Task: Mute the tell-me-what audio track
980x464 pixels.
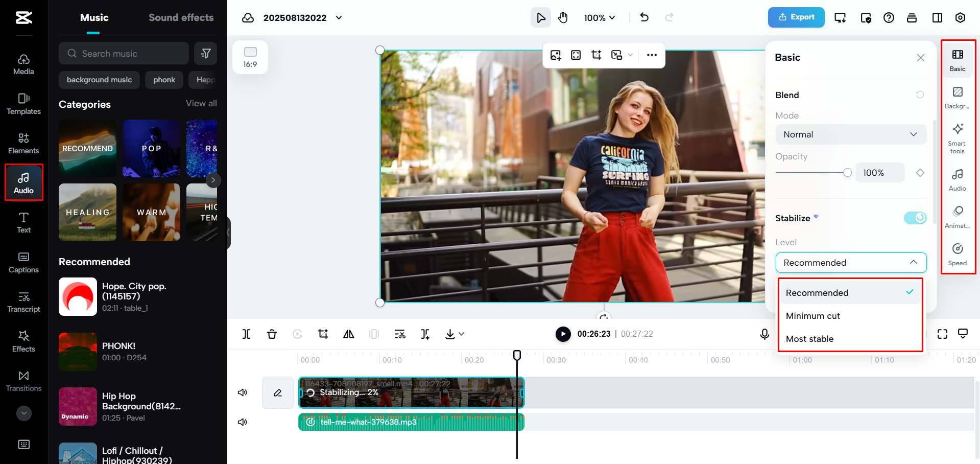Action: (242, 422)
